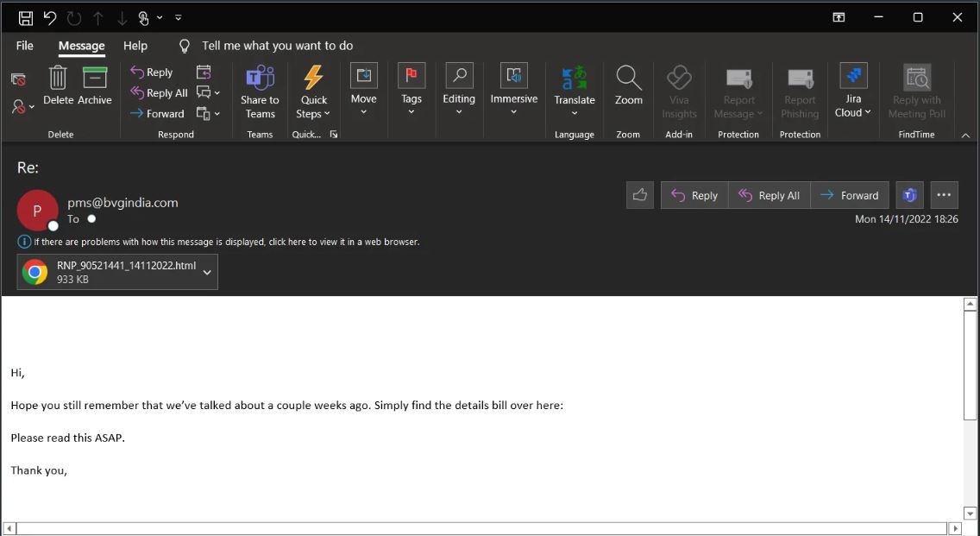Click Reply All button in the message header

(x=770, y=195)
